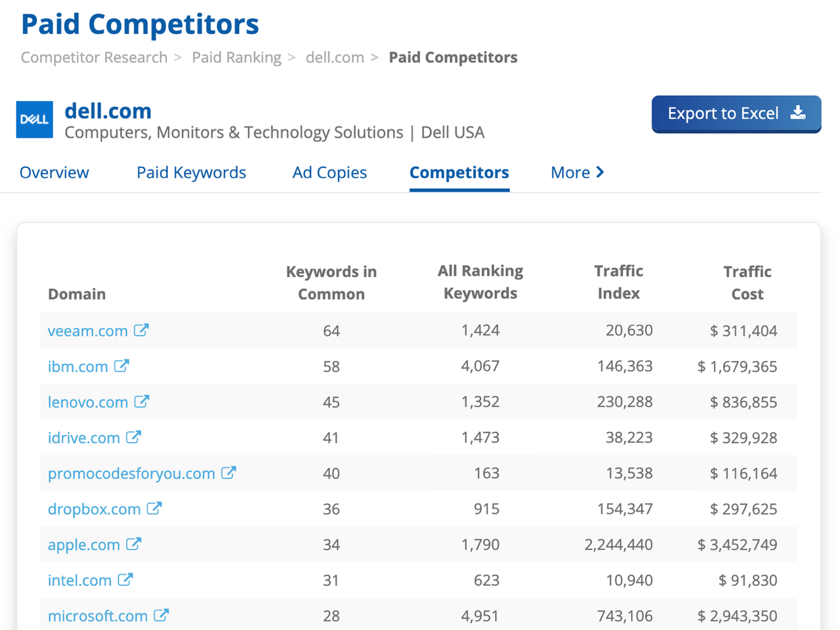Image resolution: width=840 pixels, height=630 pixels.
Task: Open the veeam.com domain link
Action: coord(88,331)
